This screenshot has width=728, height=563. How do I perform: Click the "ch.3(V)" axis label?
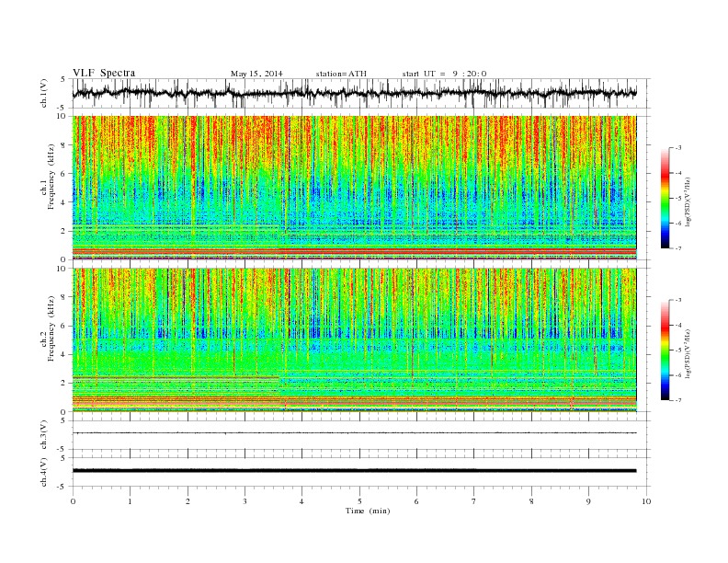click(x=44, y=435)
